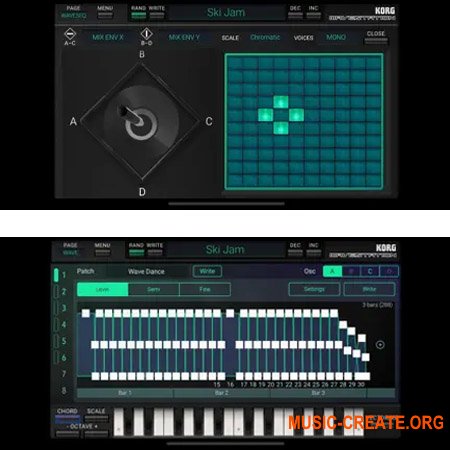450x450 pixels.
Task: Play the leftmost white piano key
Action: [x=118, y=422]
